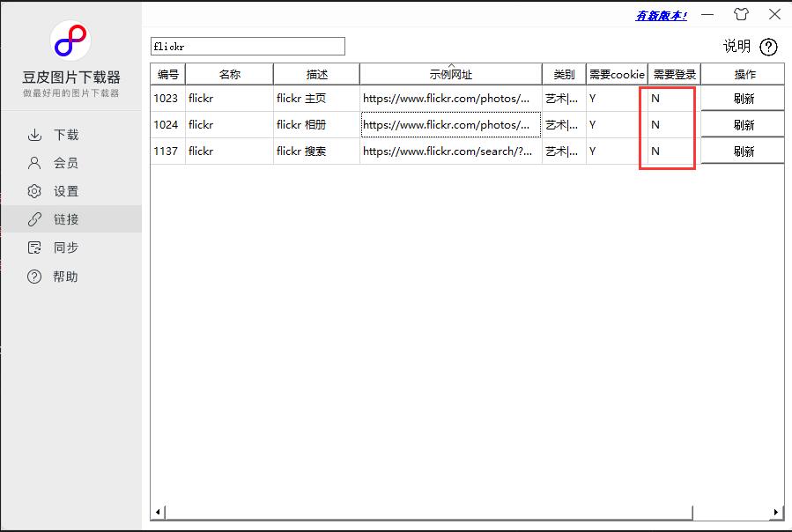Screen dimensions: 792x532
Task: Sort by the 描述 column header
Action: pos(316,74)
